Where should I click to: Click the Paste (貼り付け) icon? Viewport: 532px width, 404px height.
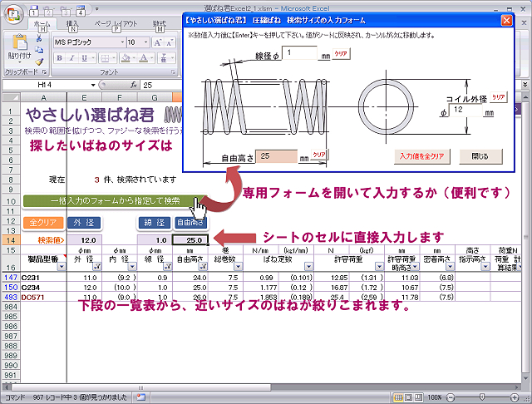tap(19, 44)
